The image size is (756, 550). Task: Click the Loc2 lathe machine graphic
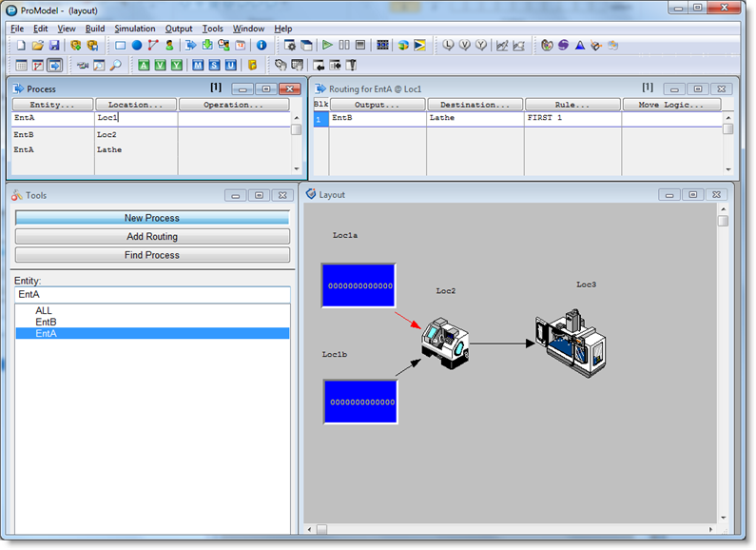445,343
